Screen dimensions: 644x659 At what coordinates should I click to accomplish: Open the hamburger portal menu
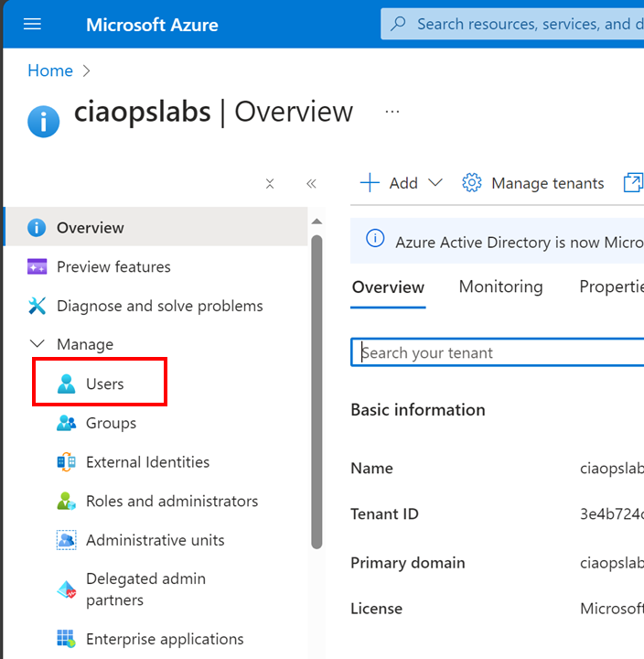tap(32, 25)
